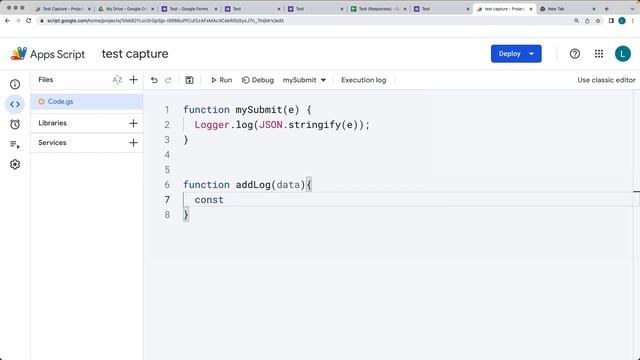
Task: Open Project Settings gear icon
Action: point(15,164)
